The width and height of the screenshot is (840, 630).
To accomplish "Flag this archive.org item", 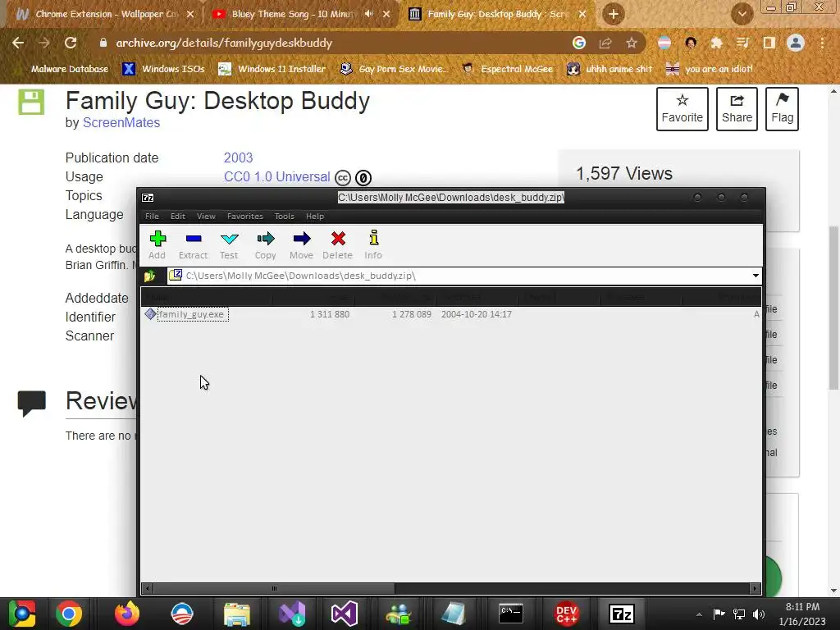I will [x=782, y=109].
